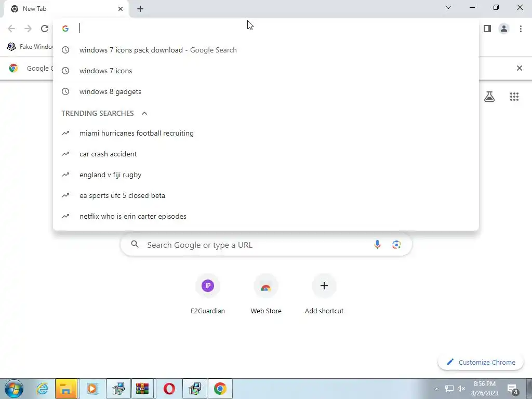This screenshot has height=399, width=532.
Task: Select 'windows 7 icons' history suggestion
Action: (266, 71)
